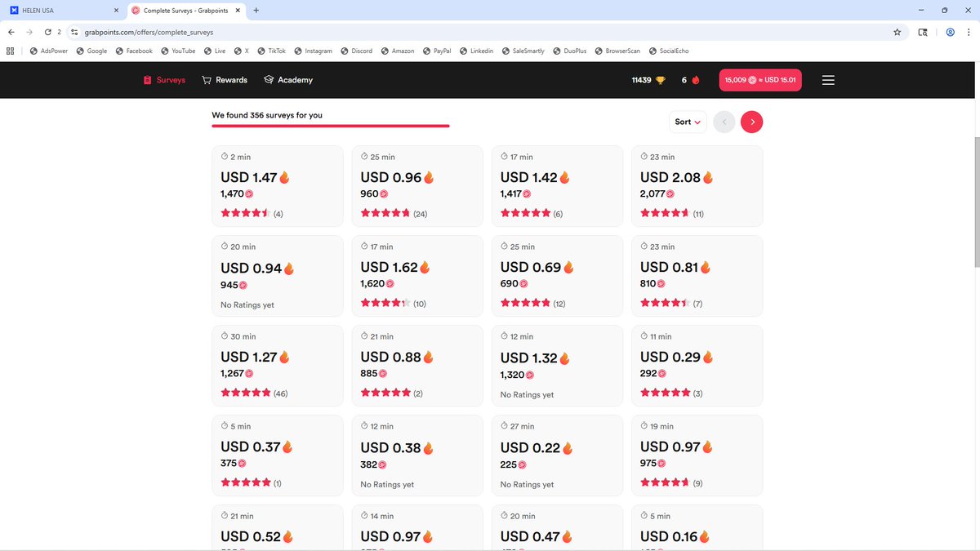This screenshot has width=980, height=551.
Task: Select the USD 1.62 survey card
Action: 417,276
